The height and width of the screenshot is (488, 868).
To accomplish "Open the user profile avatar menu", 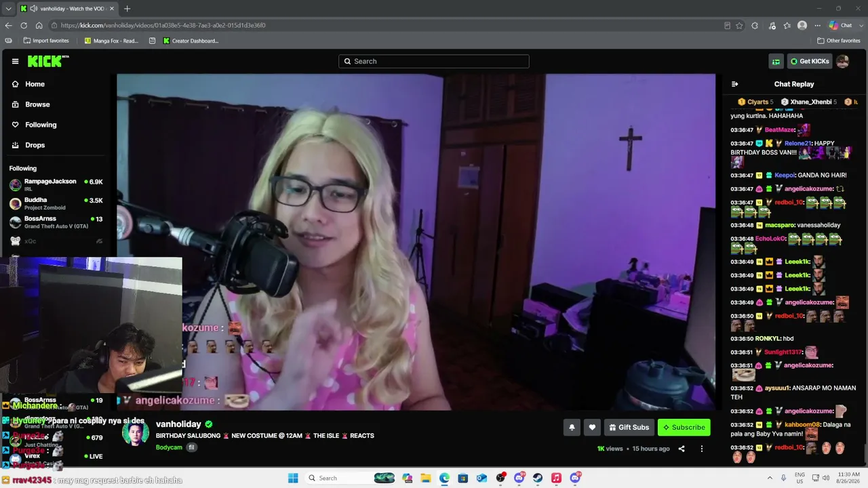I will click(843, 61).
